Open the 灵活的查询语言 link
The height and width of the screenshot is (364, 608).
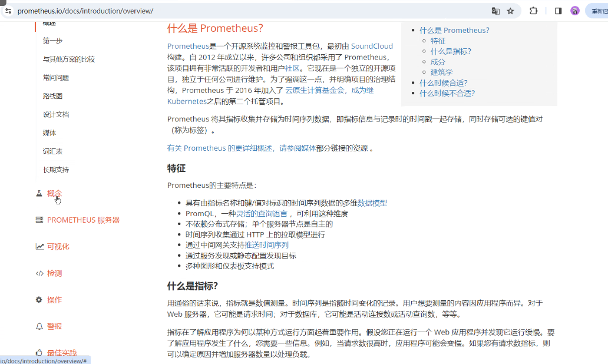click(262, 214)
